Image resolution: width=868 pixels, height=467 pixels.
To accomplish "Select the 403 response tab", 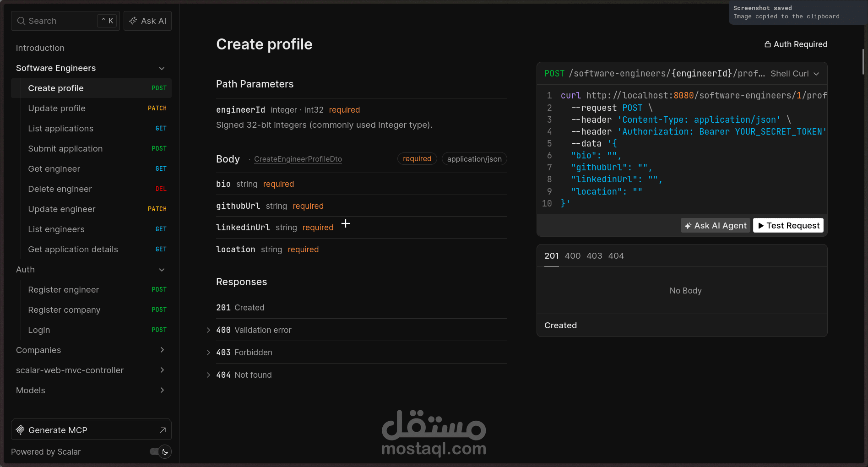I will (594, 256).
